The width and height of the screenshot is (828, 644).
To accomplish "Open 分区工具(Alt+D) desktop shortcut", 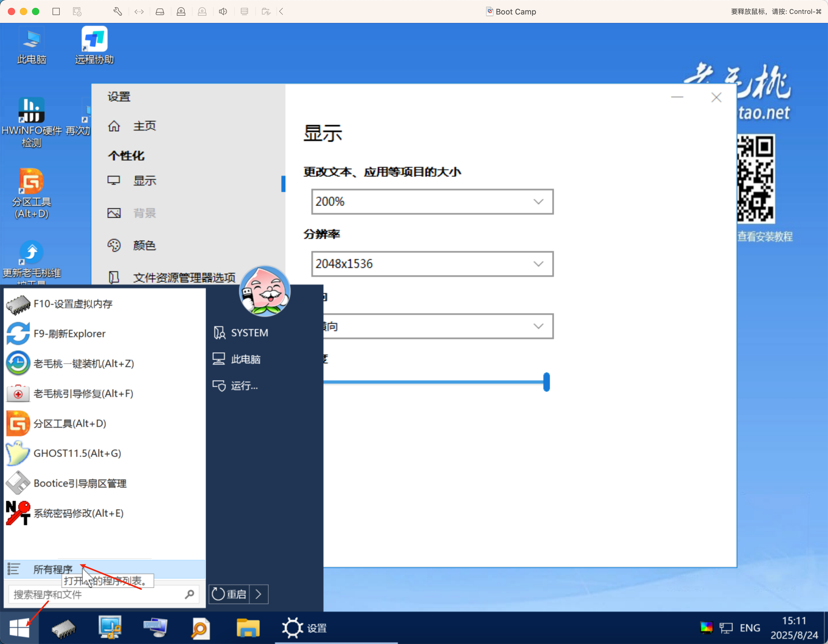I will point(31,193).
